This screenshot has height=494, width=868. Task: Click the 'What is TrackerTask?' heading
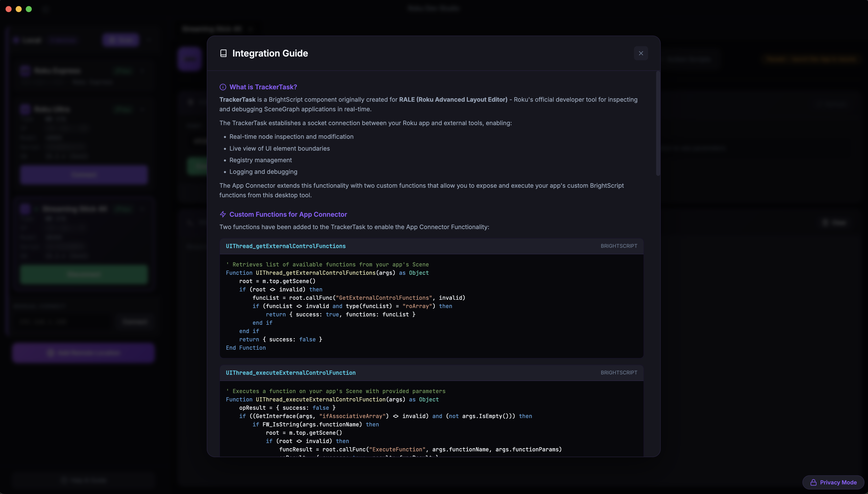[263, 87]
